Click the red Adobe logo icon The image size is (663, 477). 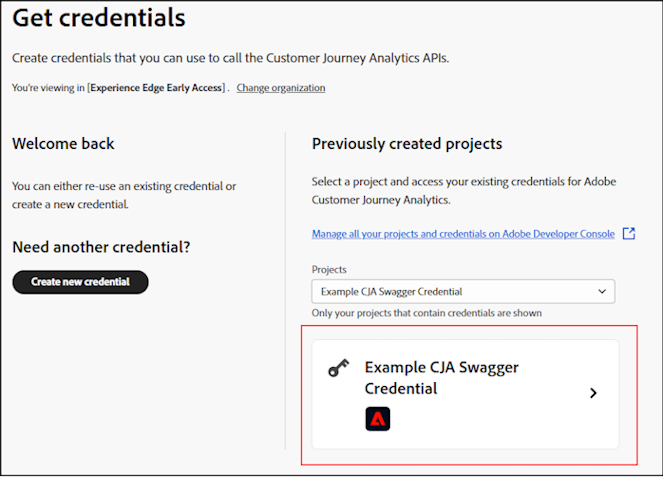(378, 419)
